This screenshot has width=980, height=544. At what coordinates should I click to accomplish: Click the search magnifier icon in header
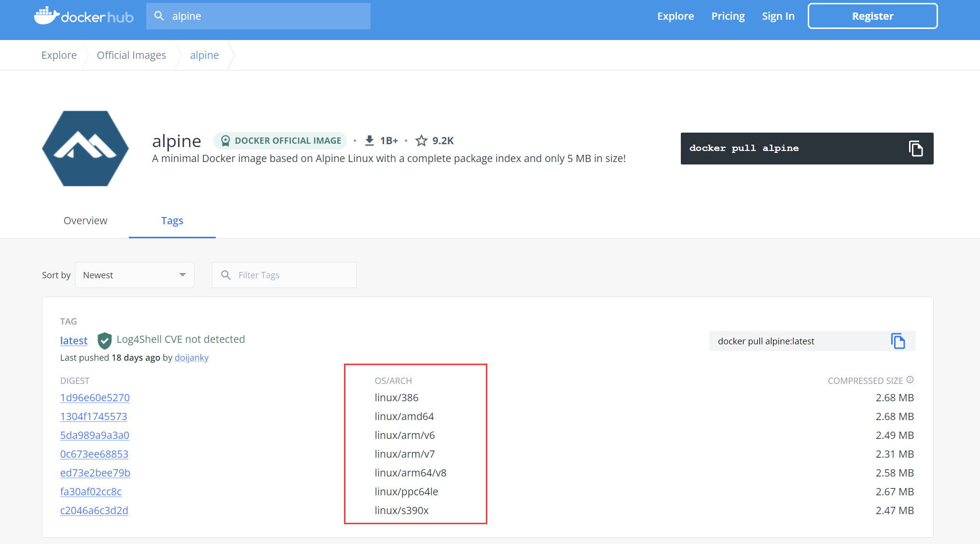[x=159, y=16]
